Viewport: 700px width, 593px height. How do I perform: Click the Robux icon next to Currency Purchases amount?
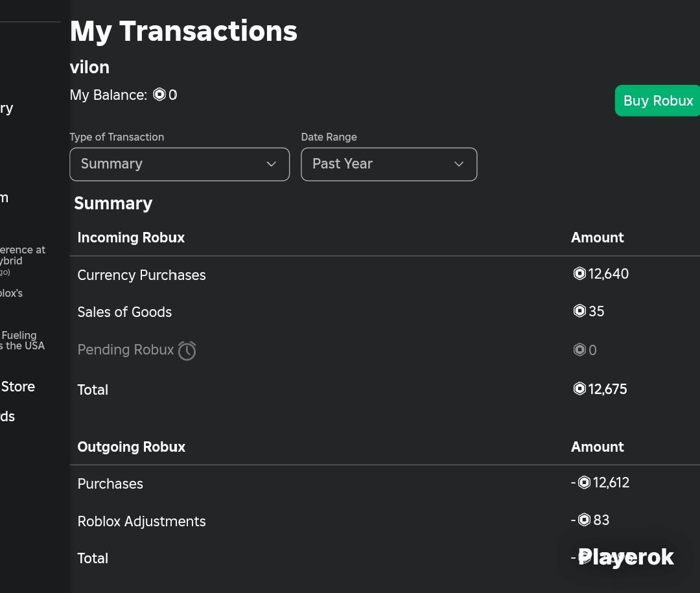point(579,273)
